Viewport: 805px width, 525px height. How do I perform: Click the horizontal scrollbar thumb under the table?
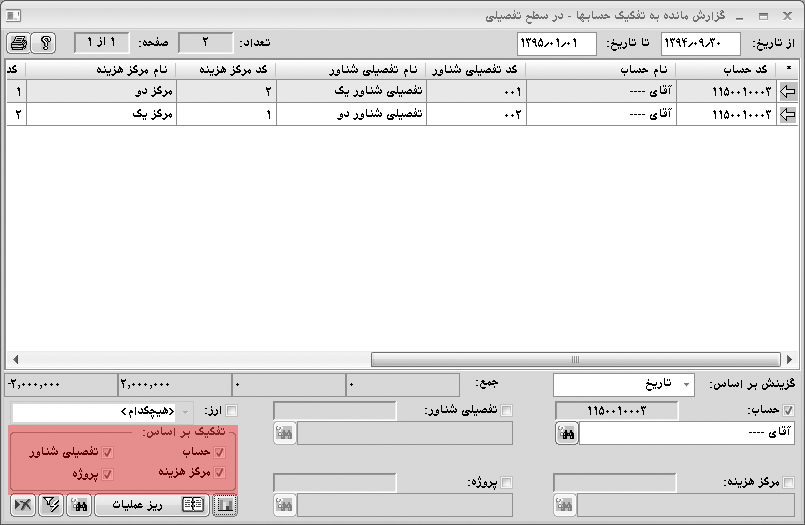point(574,360)
